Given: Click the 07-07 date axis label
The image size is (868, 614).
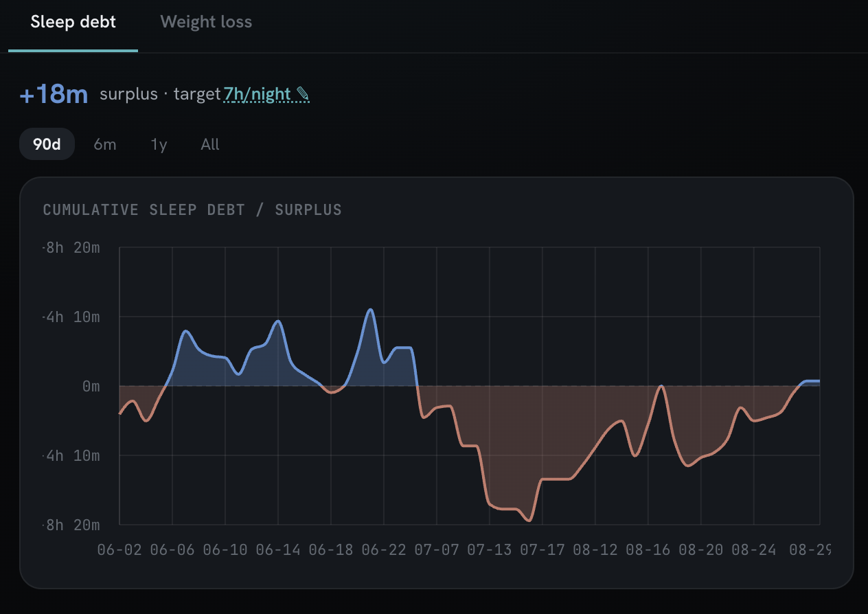Looking at the screenshot, I should [x=437, y=549].
